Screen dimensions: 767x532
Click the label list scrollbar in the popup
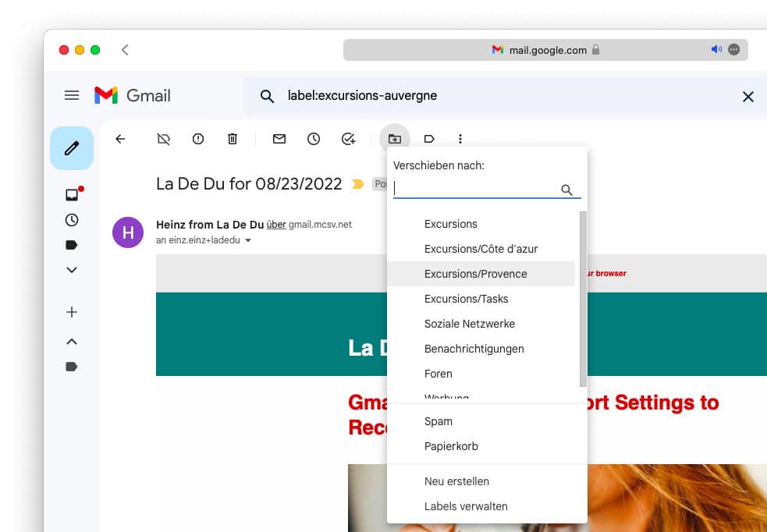click(583, 299)
